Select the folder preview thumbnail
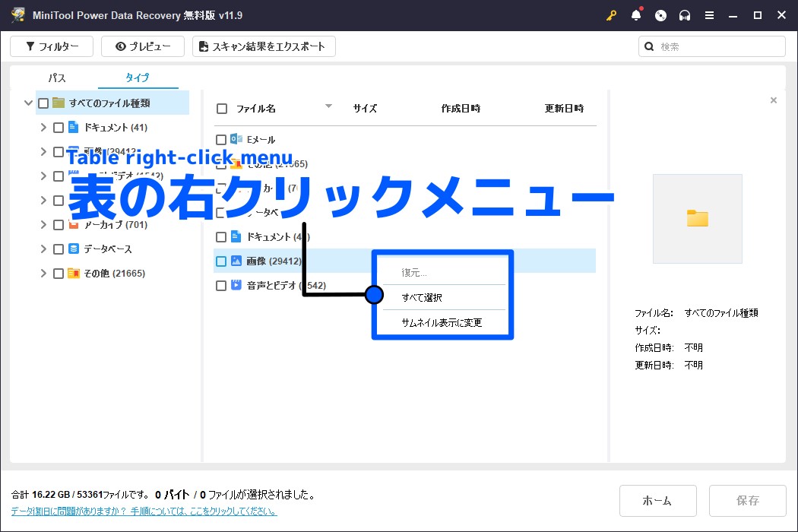Screen dimensions: 798x532 (697, 218)
